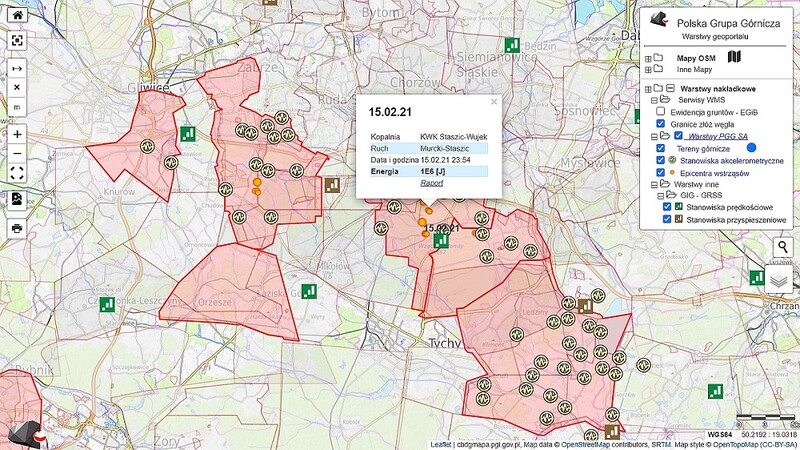The height and width of the screenshot is (450, 800).
Task: Print the current map
Action: [18, 228]
